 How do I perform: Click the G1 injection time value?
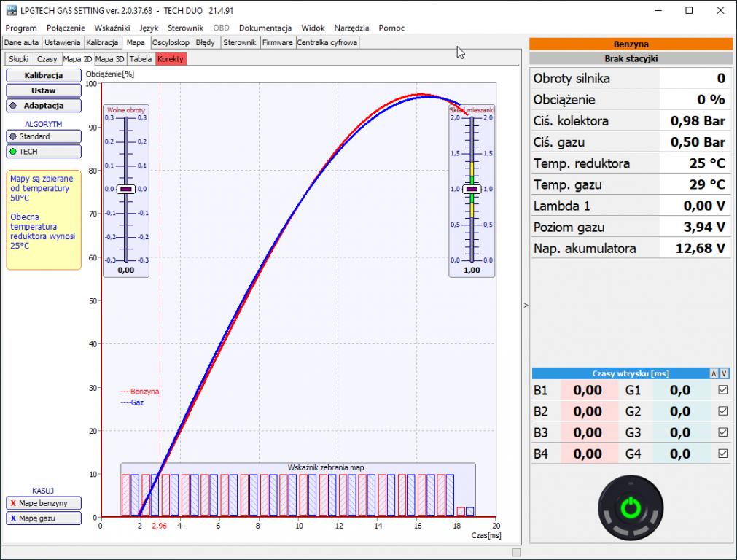coord(681,390)
